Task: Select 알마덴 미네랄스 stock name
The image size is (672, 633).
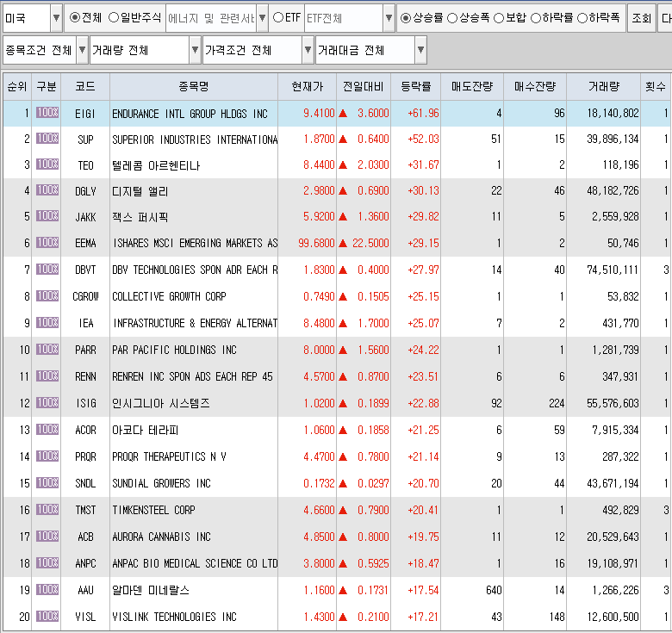Action: 151,590
